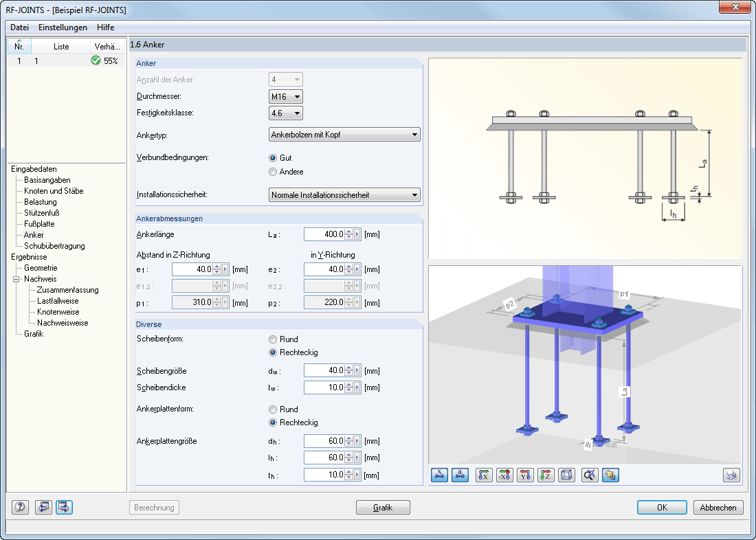756x540 pixels.
Task: Open Nachweisweise under Nachweis
Action: [x=63, y=323]
